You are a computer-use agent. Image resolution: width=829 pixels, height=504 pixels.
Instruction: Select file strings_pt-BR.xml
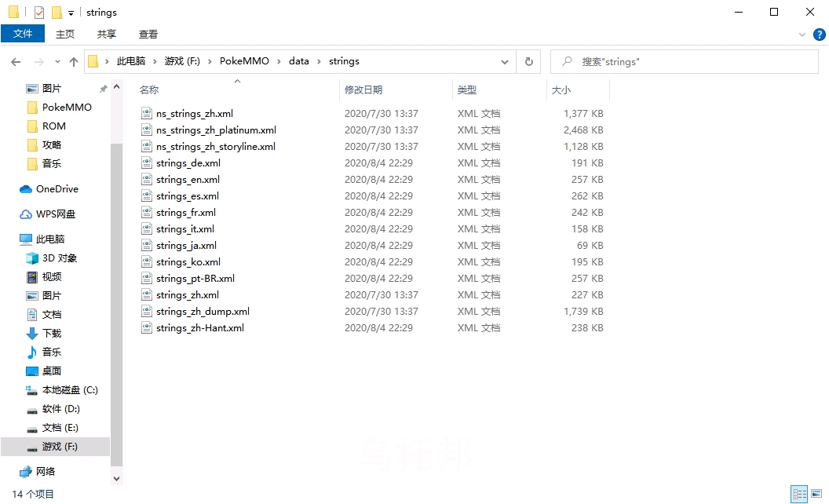(195, 278)
